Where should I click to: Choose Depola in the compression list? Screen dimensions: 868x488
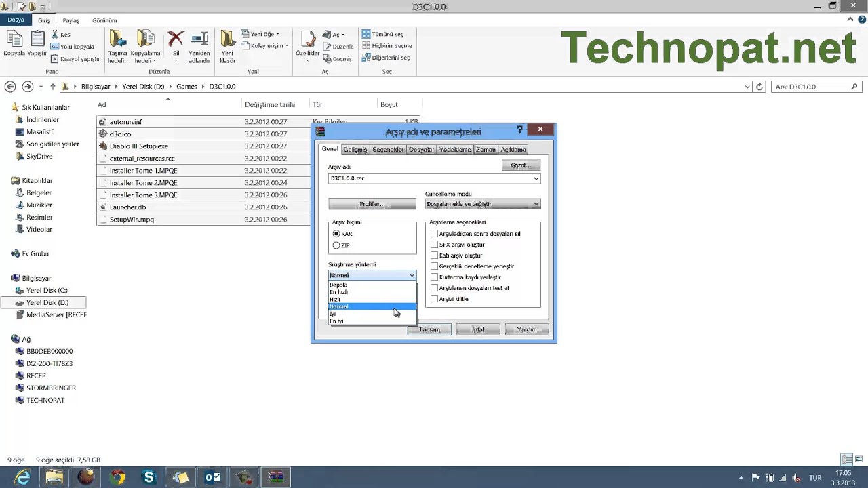pyautogui.click(x=372, y=285)
